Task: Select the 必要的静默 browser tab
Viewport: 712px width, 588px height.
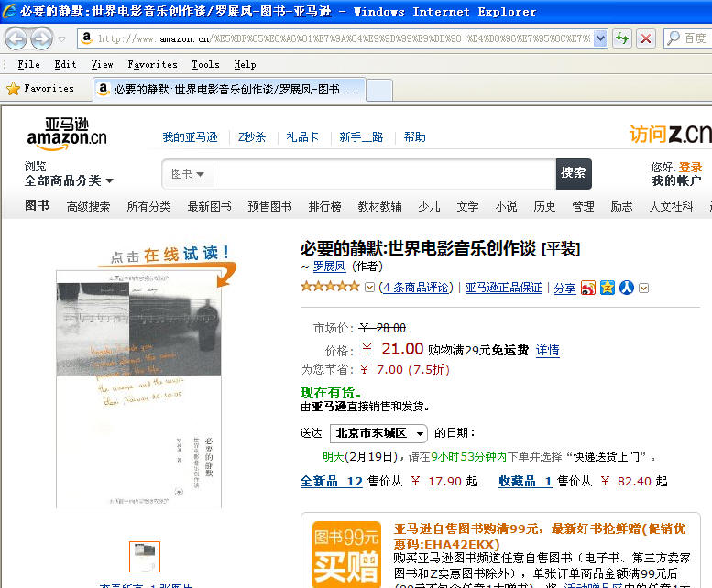Action: 229,90
